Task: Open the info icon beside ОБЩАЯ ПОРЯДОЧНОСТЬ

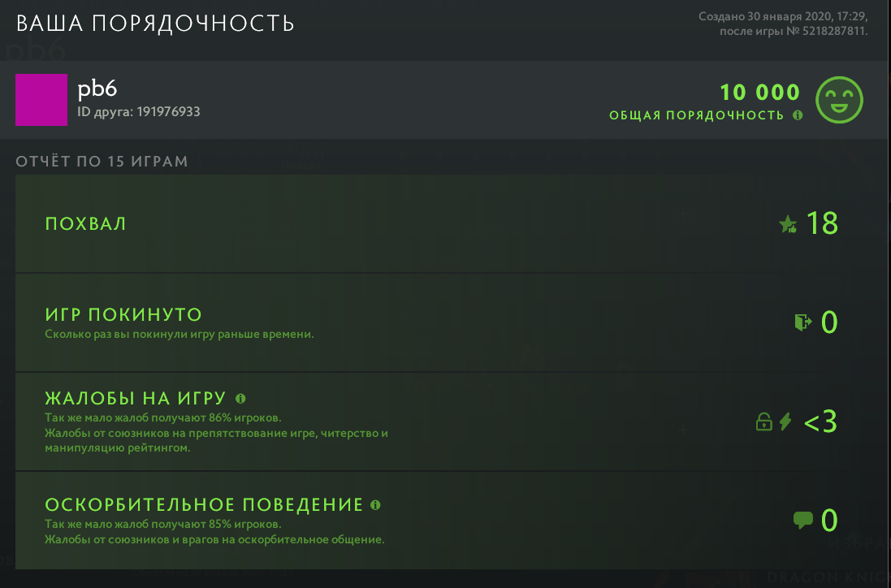Action: (x=798, y=115)
